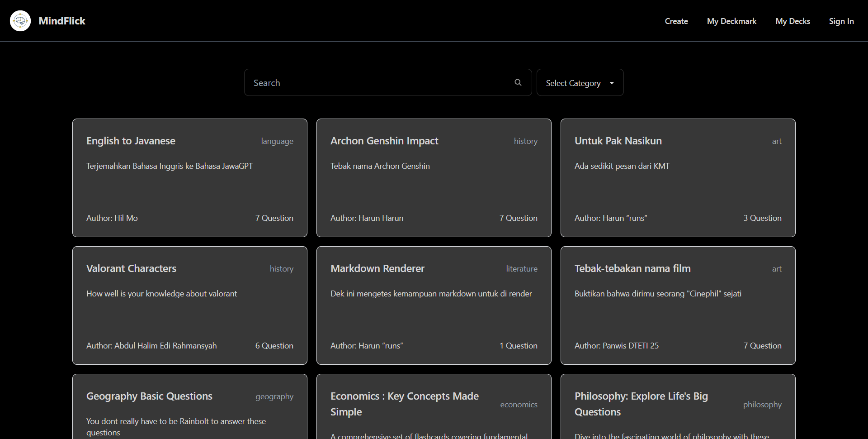Go to My Deckmark
The height and width of the screenshot is (439, 868).
tap(731, 21)
